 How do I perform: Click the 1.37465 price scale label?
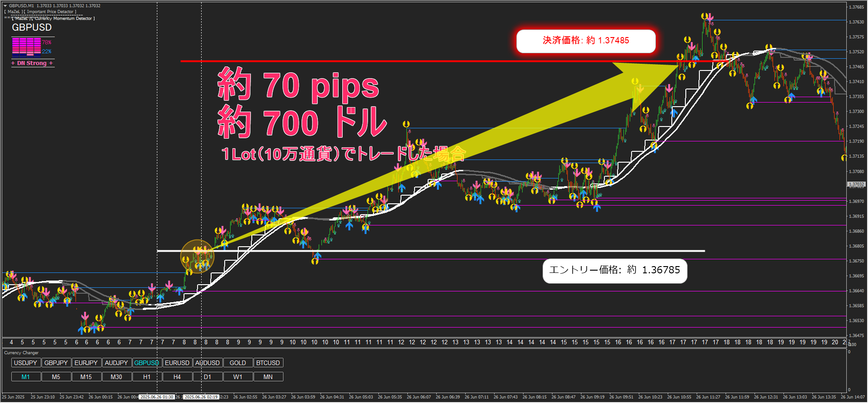[856, 67]
